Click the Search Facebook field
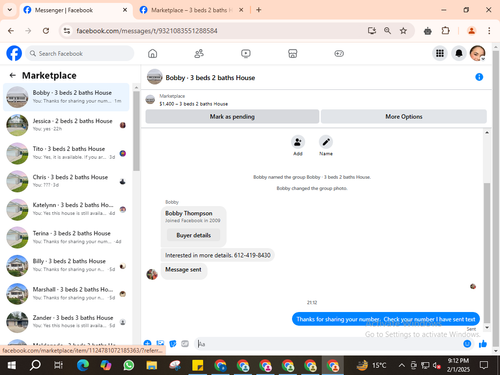 point(80,53)
